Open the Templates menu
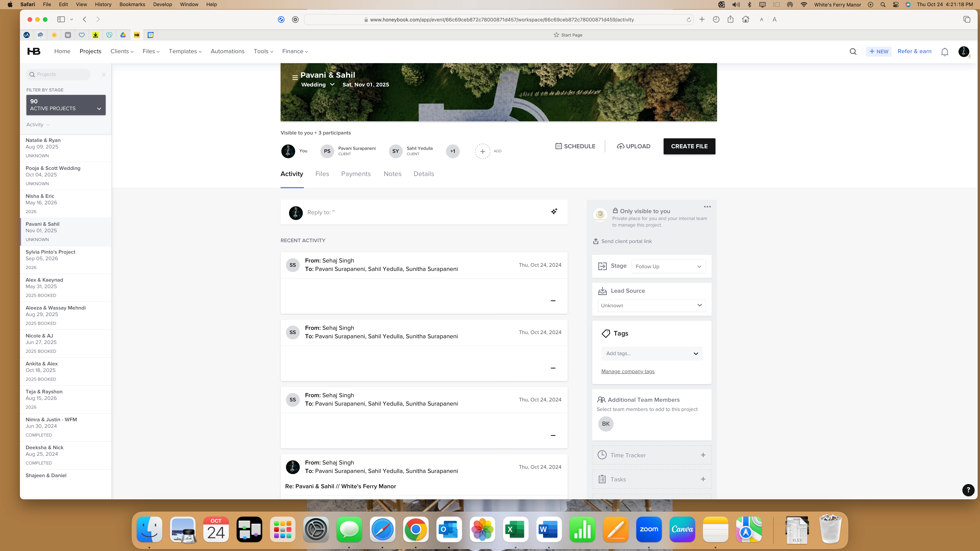Image resolution: width=980 pixels, height=551 pixels. 185,51
